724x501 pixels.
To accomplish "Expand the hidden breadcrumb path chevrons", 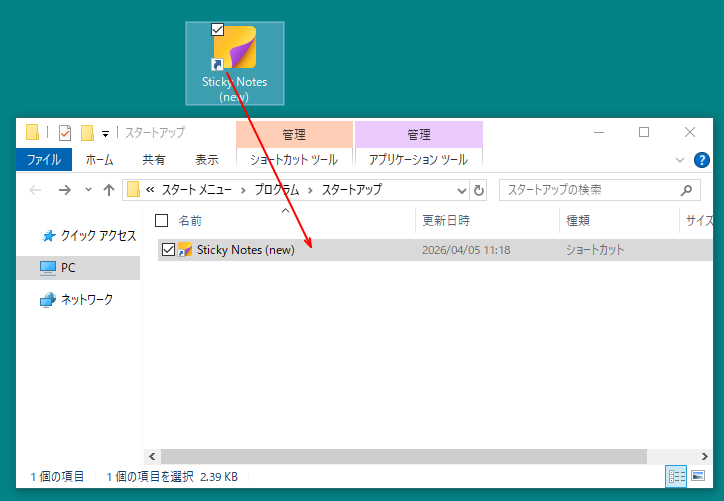I will [x=150, y=190].
